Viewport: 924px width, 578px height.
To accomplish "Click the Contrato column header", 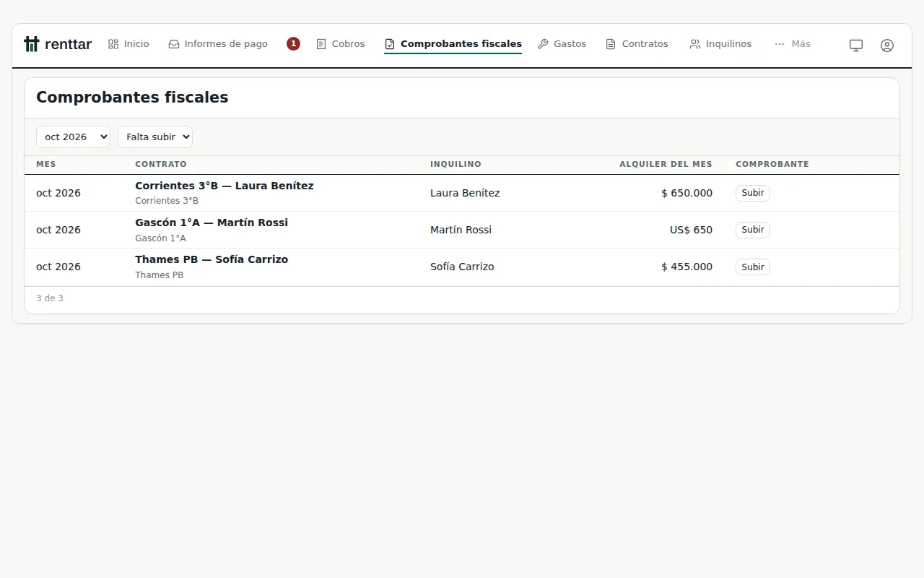I will tap(161, 164).
